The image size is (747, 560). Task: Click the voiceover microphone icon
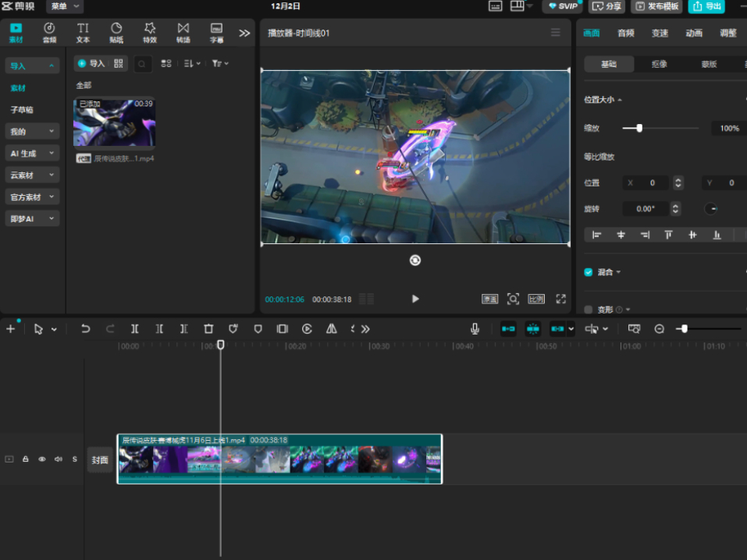[x=475, y=328]
